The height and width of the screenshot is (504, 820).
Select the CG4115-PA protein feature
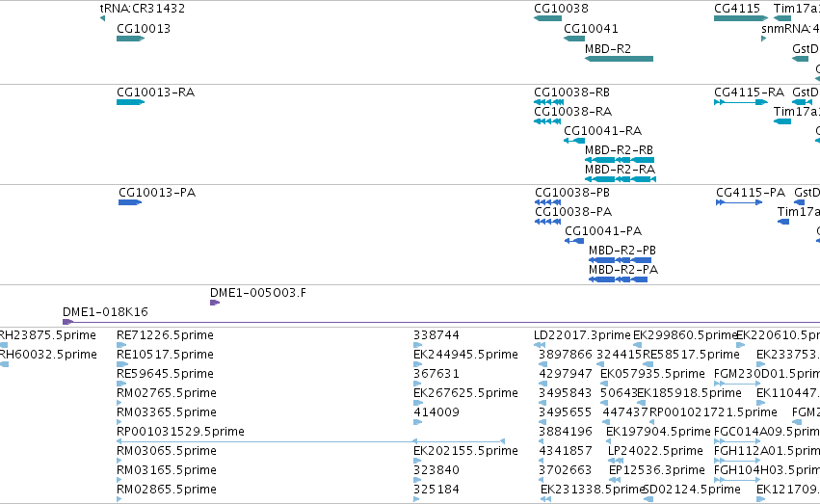(x=739, y=202)
